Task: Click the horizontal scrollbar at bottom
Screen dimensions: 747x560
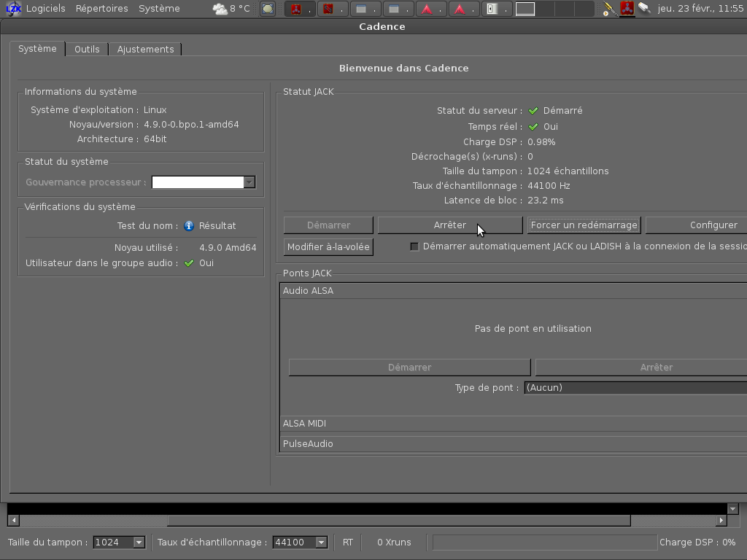Action: click(398, 521)
